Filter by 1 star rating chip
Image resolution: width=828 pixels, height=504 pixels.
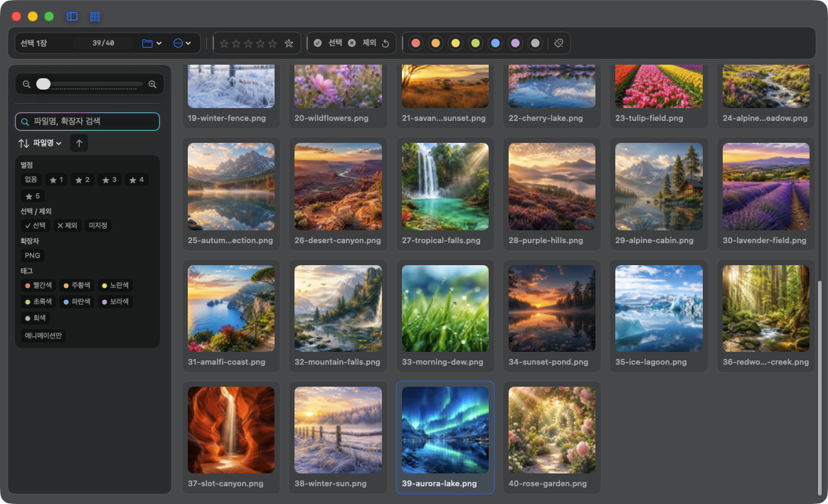[x=56, y=179]
